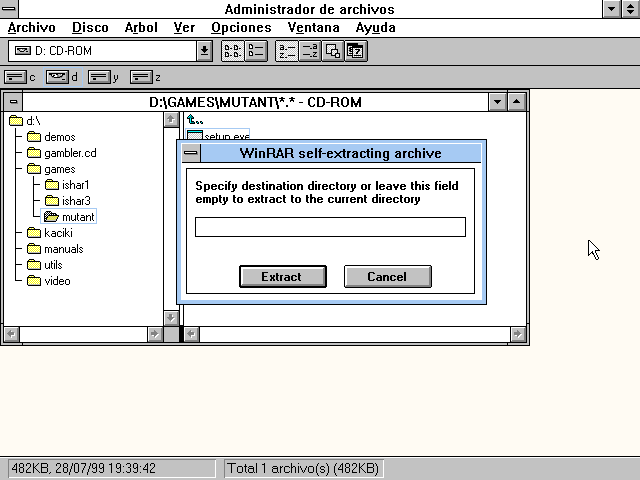
Task: Switch to network drive z
Action: coord(140,77)
